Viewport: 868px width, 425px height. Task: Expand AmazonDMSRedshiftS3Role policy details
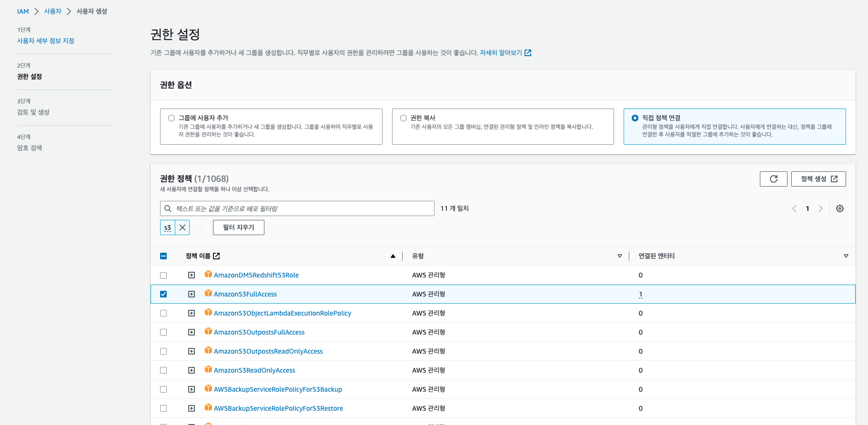pyautogui.click(x=192, y=275)
